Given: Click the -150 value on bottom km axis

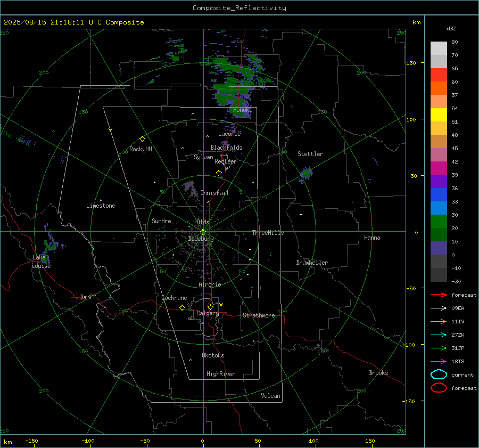Looking at the screenshot, I should pyautogui.click(x=31, y=441).
